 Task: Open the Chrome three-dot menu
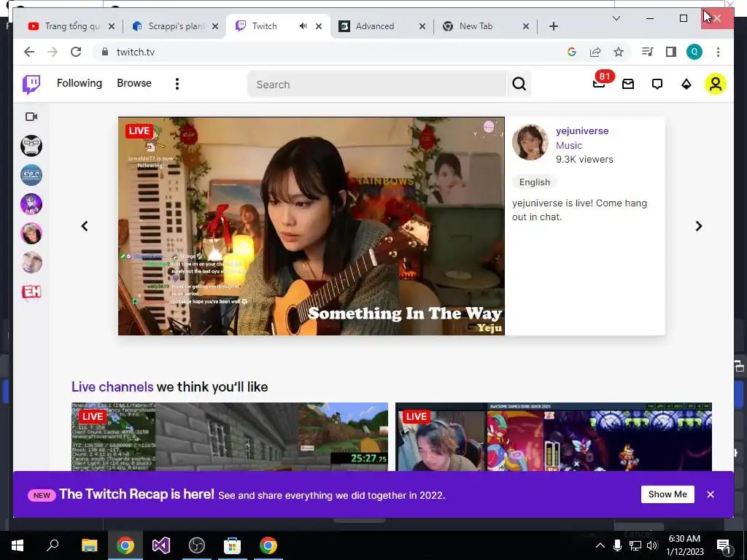click(718, 52)
